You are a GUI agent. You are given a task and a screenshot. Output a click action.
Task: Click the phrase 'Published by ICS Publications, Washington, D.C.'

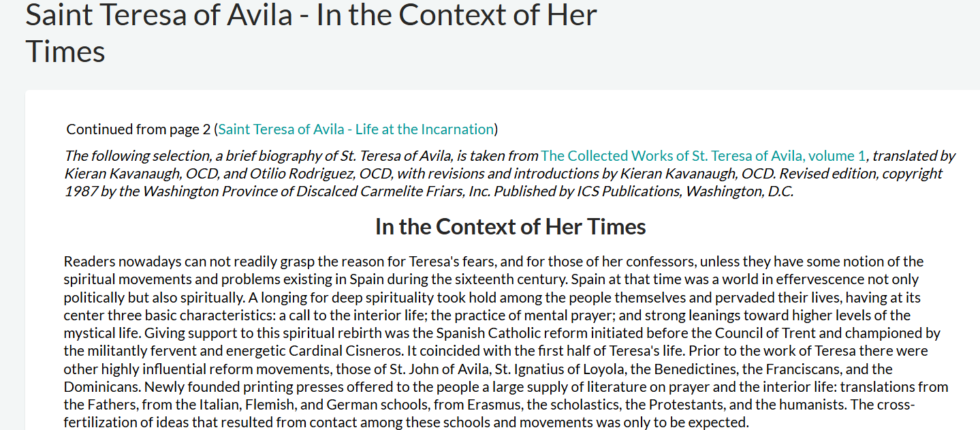644,191
